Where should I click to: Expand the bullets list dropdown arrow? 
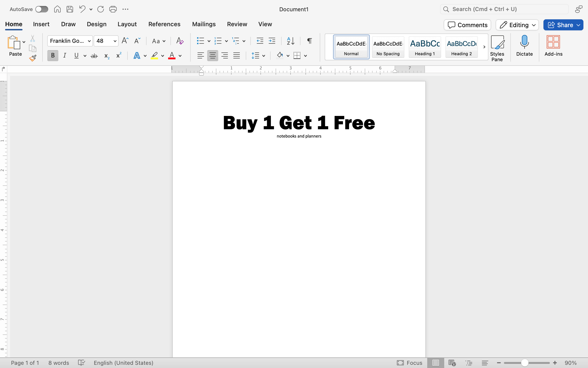[x=209, y=41]
